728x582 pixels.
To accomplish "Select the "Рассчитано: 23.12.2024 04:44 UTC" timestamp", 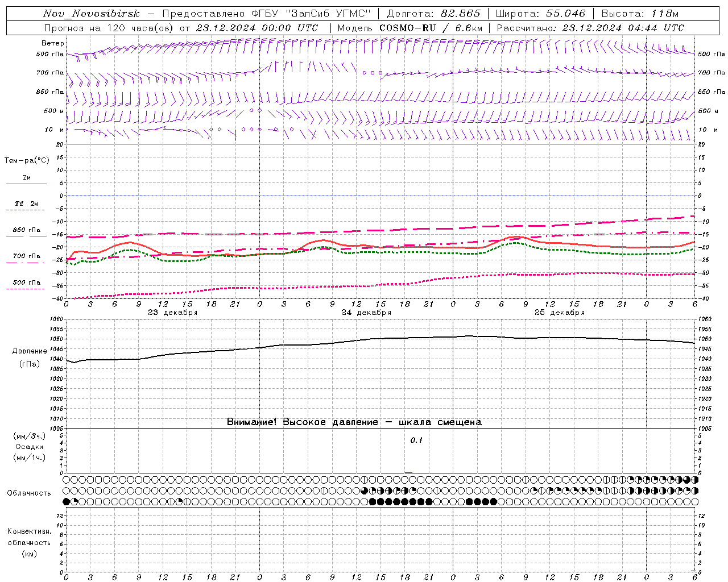I will (590, 28).
